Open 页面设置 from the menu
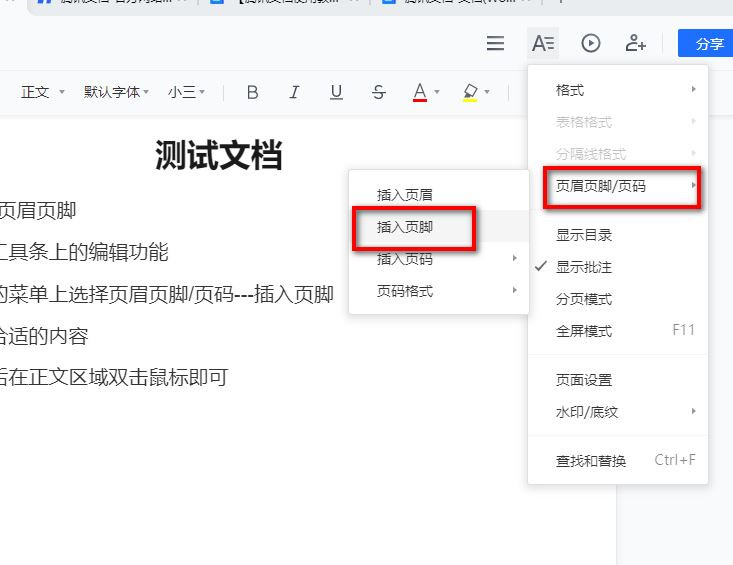The height and width of the screenshot is (565, 733). click(x=584, y=380)
